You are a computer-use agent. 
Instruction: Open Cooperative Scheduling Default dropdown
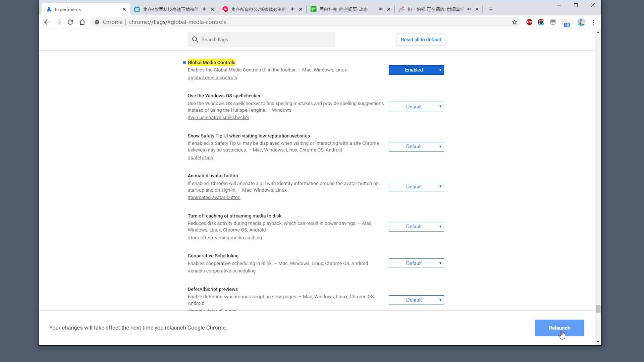[x=416, y=263]
